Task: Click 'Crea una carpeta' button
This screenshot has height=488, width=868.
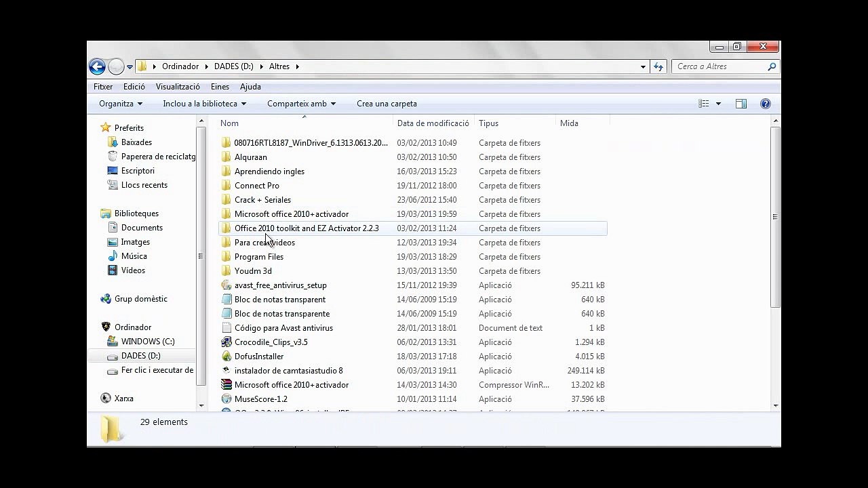Action: 387,104
